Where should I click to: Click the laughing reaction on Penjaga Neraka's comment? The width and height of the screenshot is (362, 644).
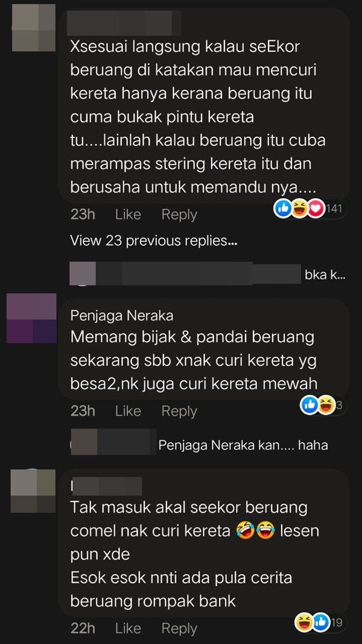pos(326,406)
